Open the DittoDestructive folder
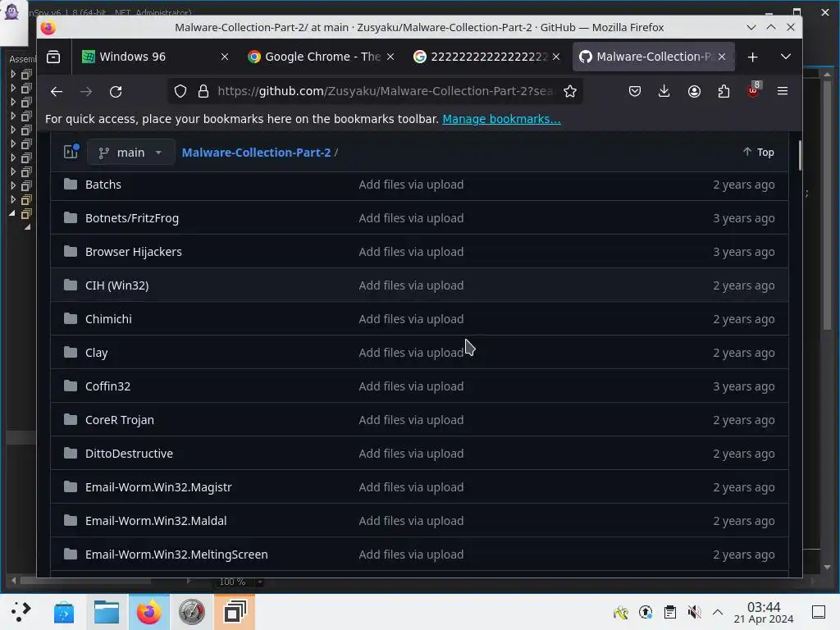840x630 pixels. pos(129,454)
